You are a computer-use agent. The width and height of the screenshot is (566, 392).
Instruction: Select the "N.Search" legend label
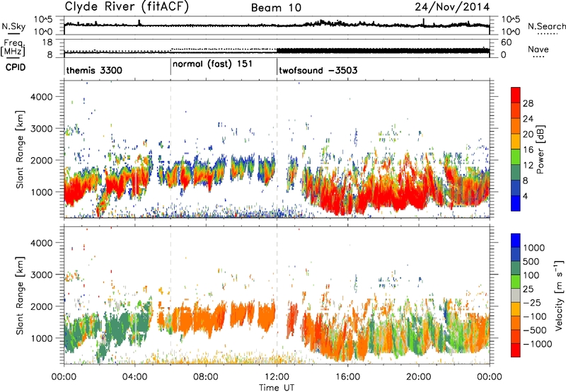546,26
